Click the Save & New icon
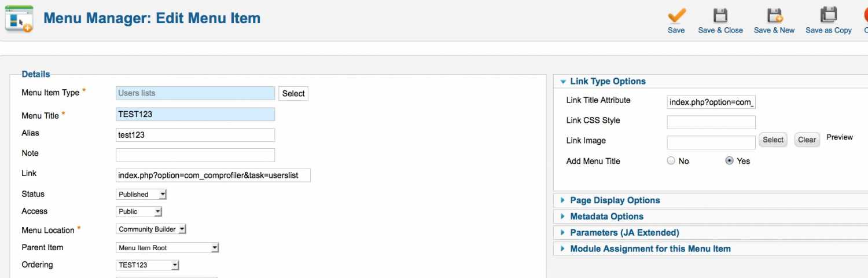 coord(774,15)
